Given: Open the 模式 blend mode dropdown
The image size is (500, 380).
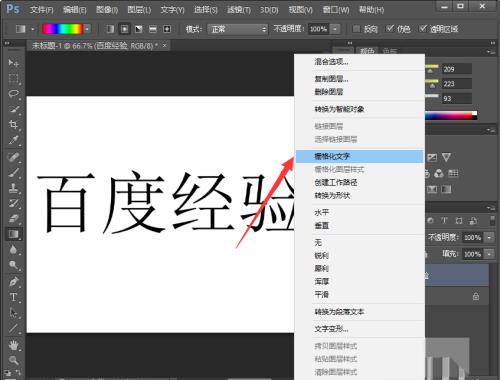Looking at the screenshot, I should click(238, 29).
